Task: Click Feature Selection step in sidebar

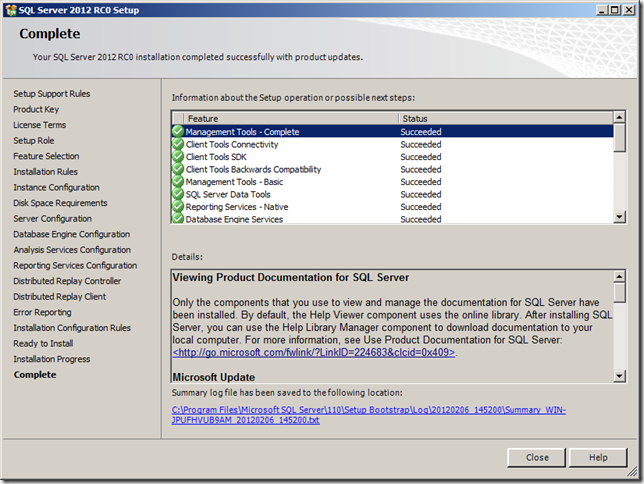Action: tap(46, 156)
